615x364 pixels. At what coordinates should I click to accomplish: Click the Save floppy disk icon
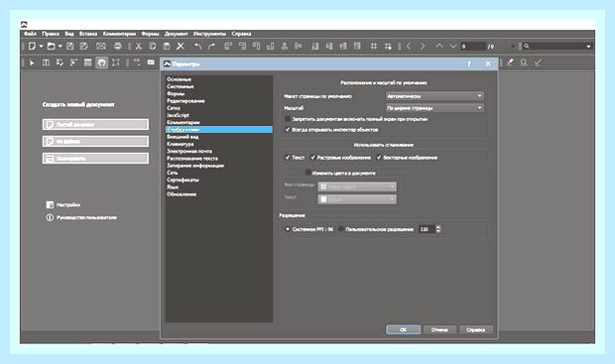(x=70, y=47)
